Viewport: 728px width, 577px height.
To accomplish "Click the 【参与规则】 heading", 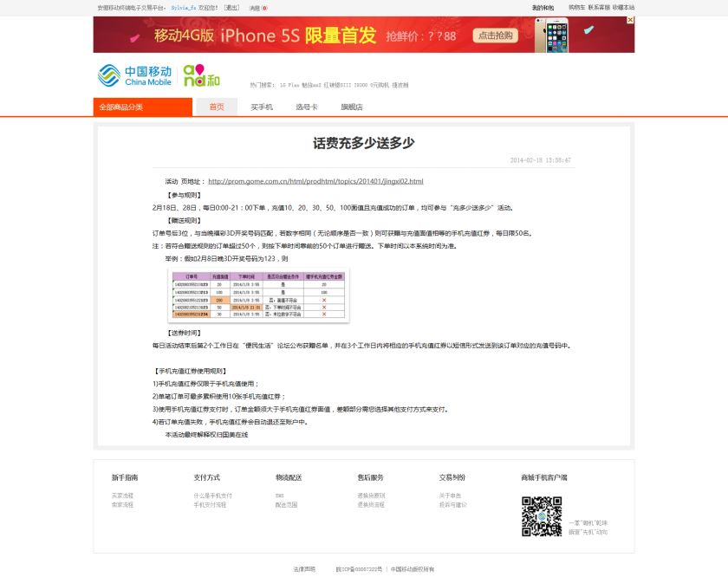I will [x=184, y=195].
